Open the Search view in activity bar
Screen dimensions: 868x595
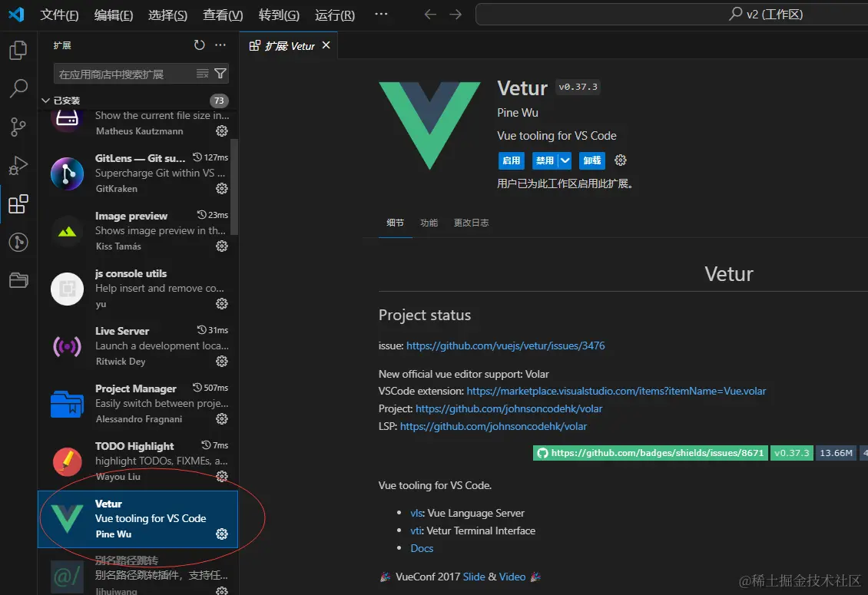coord(18,88)
